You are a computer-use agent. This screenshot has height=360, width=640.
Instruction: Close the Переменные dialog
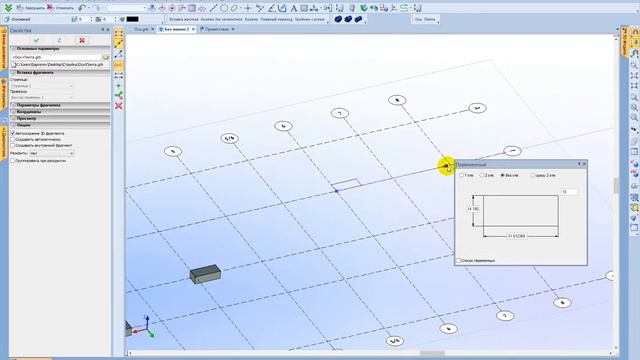tap(584, 164)
